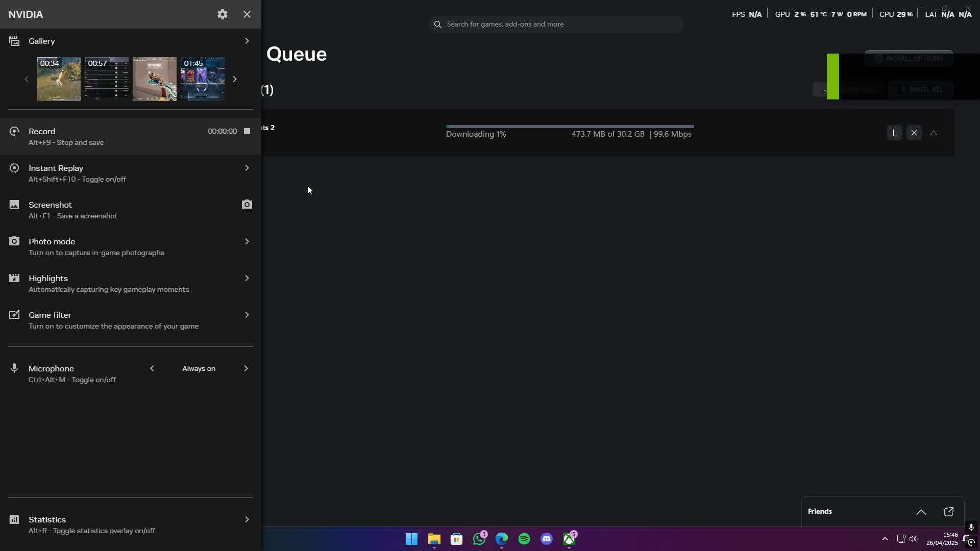Image resolution: width=980 pixels, height=551 pixels.
Task: Open Game filter entry
Action: pyautogui.click(x=131, y=320)
